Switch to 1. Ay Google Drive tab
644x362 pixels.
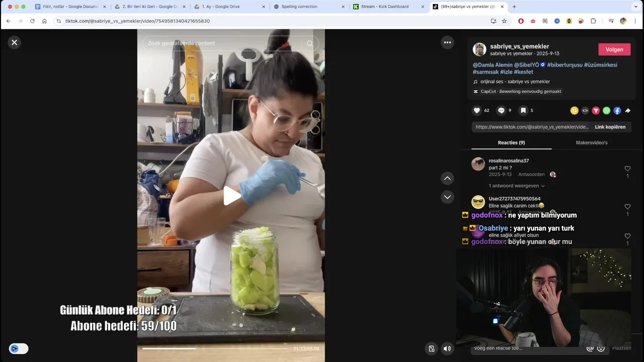[x=229, y=7]
